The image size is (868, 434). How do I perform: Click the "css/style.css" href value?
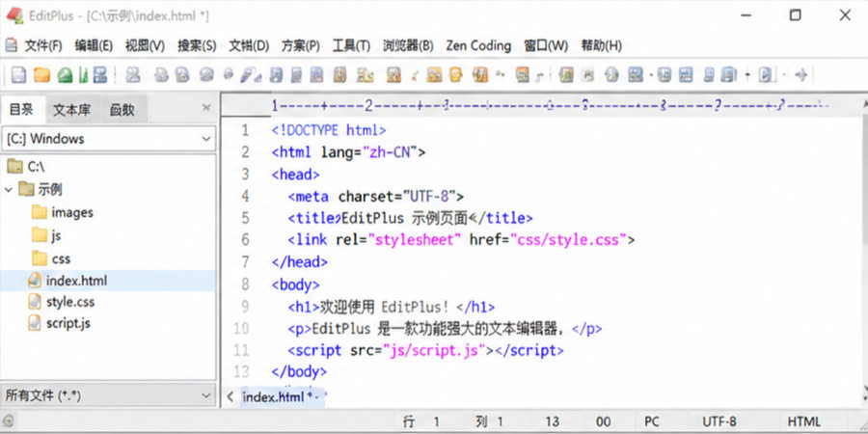568,240
